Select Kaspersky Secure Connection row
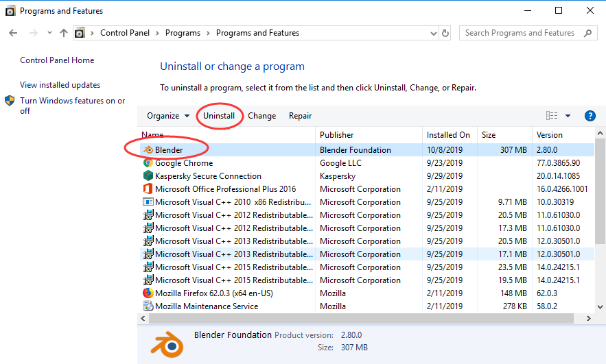 coord(366,176)
